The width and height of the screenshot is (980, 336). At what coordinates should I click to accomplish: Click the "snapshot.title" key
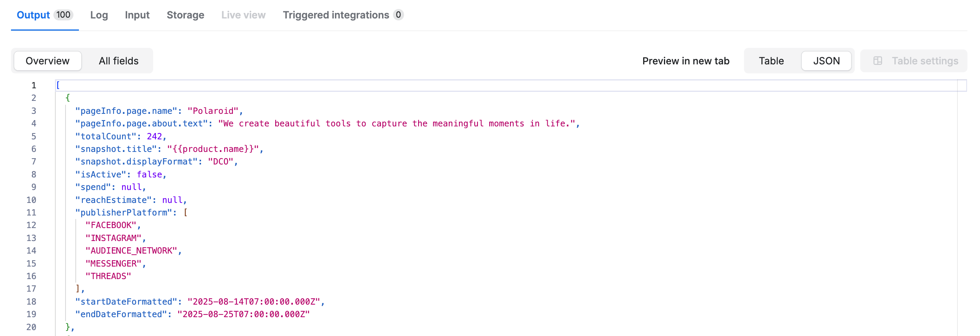tap(116, 149)
